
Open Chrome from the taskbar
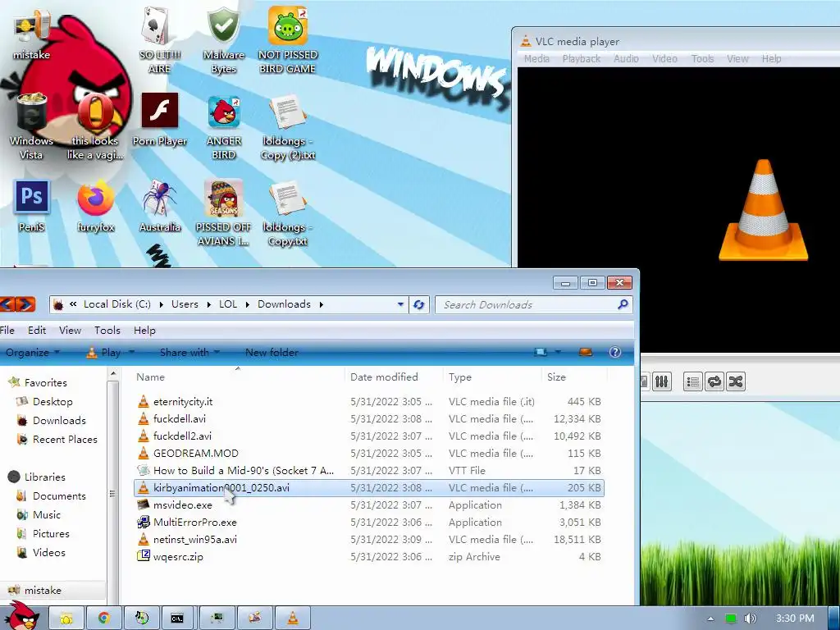(x=104, y=618)
